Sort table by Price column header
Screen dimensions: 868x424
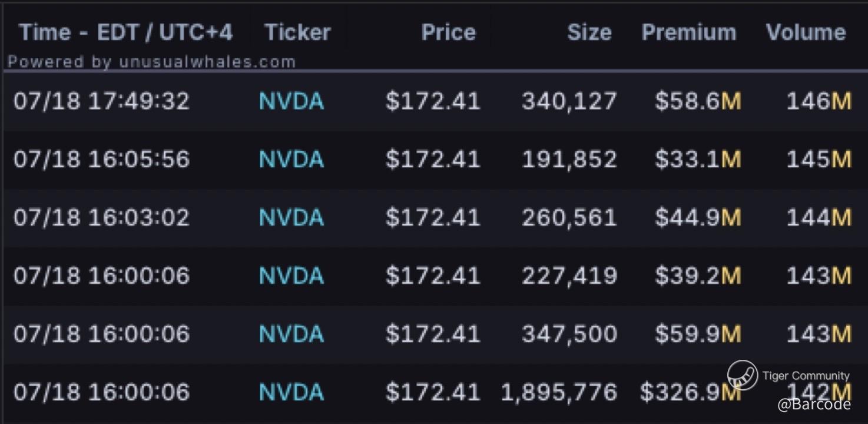click(448, 32)
